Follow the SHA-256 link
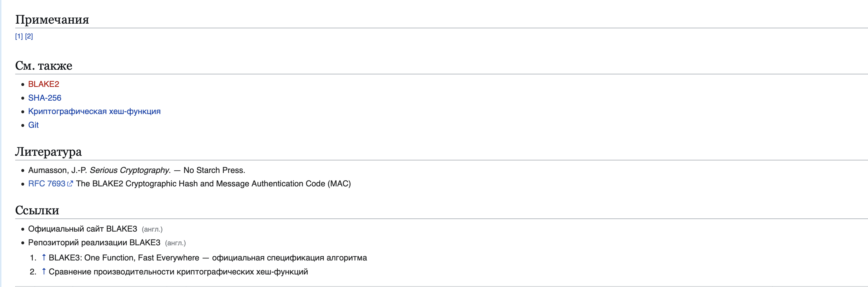 (44, 98)
